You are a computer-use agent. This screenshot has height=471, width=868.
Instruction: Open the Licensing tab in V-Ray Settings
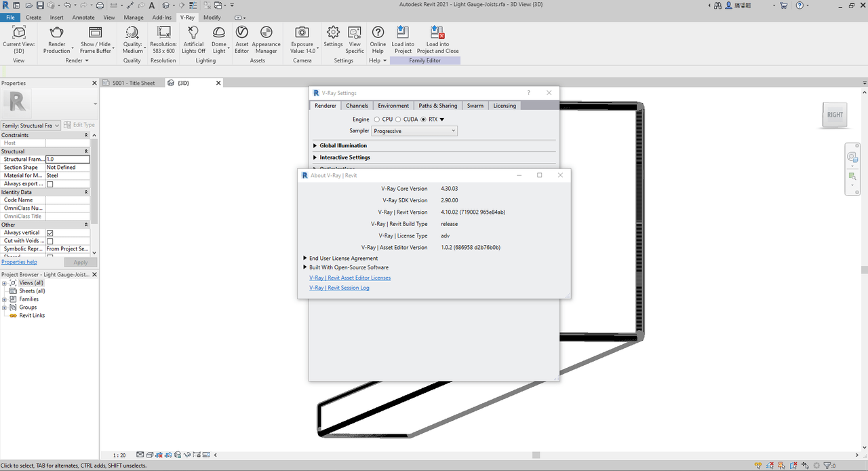click(505, 106)
